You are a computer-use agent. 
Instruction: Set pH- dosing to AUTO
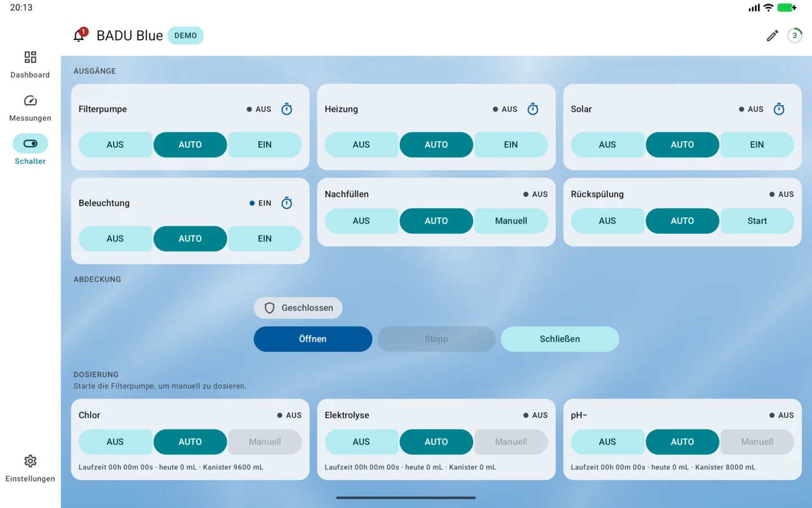coord(682,442)
